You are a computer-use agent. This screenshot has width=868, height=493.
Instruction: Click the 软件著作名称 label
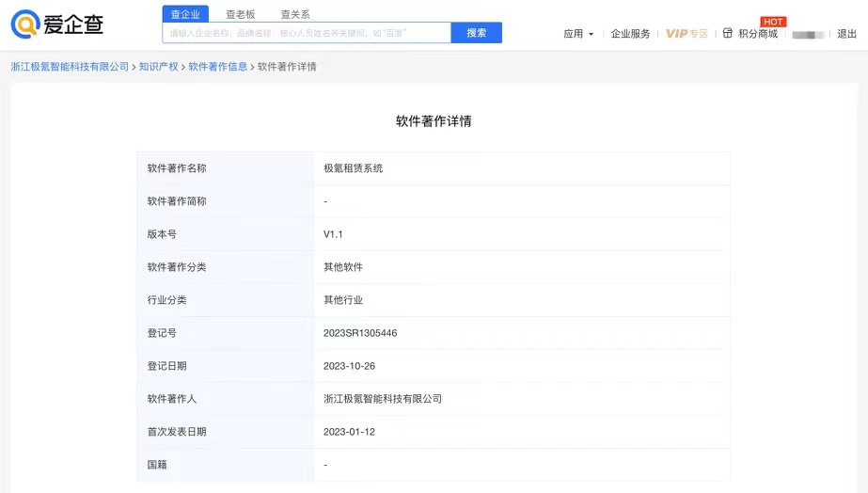(177, 168)
